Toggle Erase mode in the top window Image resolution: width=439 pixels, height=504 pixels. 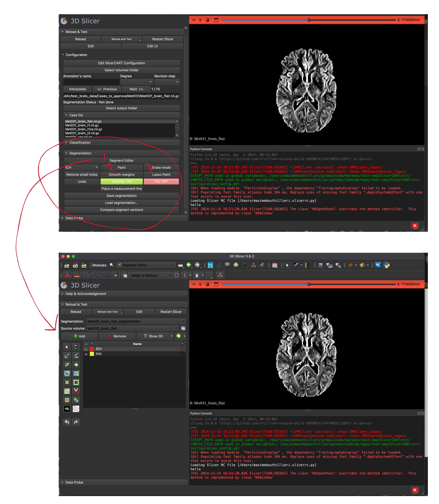(161, 168)
